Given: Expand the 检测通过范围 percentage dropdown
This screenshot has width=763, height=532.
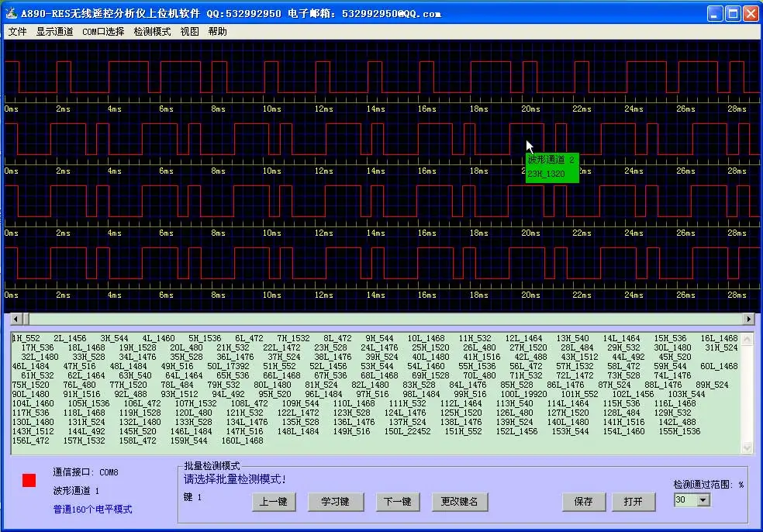Looking at the screenshot, I should click(703, 500).
